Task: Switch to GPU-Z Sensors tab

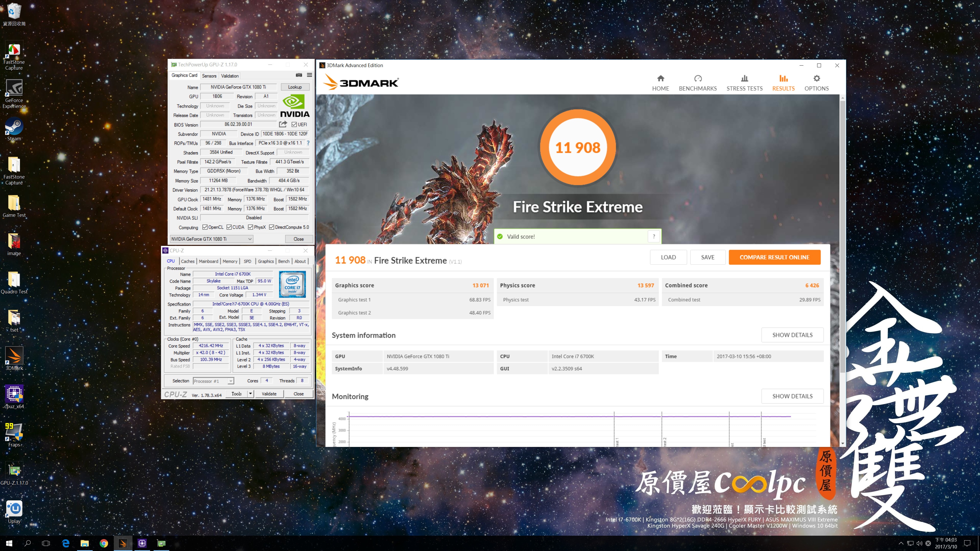Action: pyautogui.click(x=209, y=76)
